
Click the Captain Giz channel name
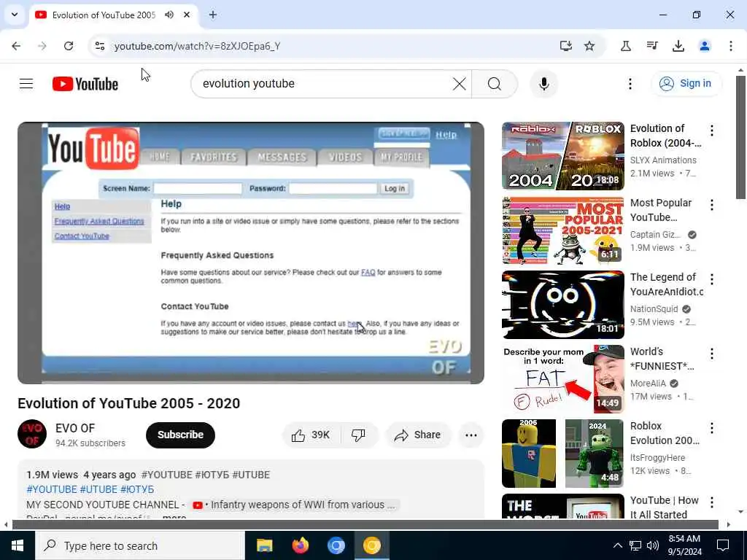click(x=655, y=234)
